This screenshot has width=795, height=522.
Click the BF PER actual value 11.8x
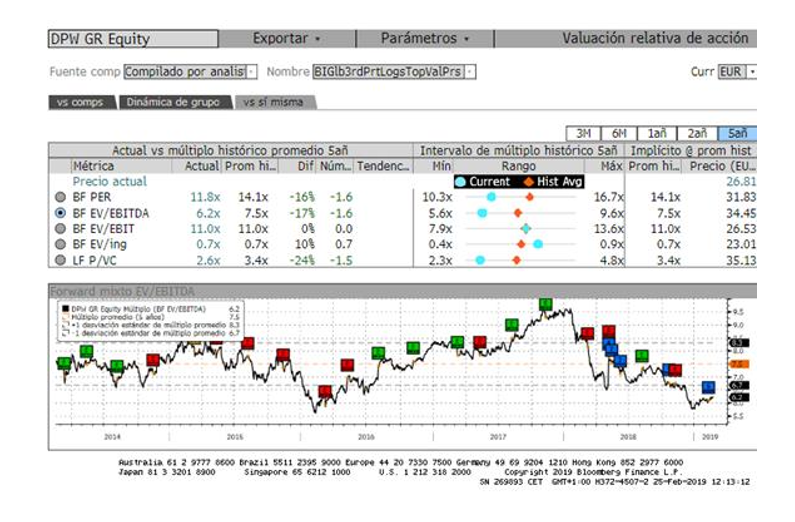205,197
